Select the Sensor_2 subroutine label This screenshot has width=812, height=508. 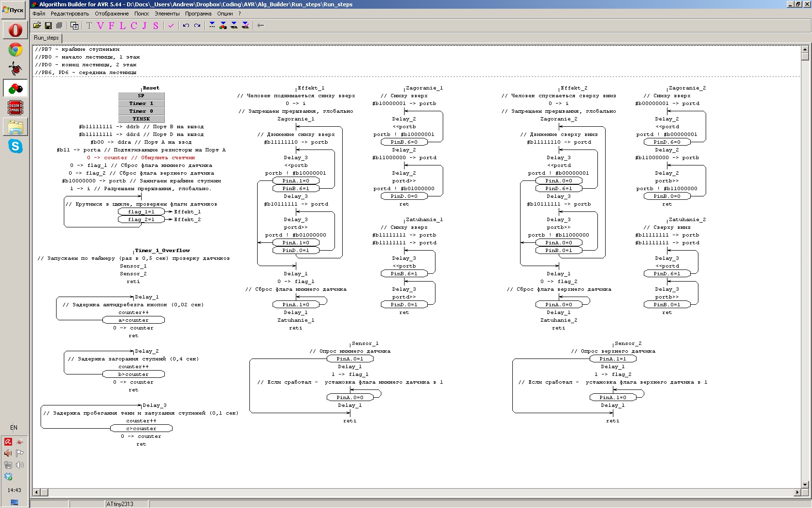tap(628, 344)
